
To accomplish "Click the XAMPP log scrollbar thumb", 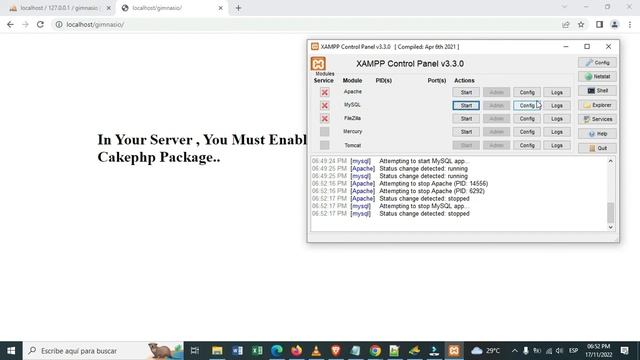I will 611,212.
